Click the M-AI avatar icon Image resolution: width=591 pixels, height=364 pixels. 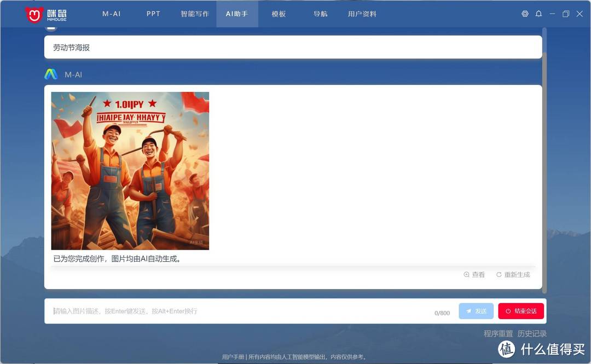pyautogui.click(x=51, y=74)
